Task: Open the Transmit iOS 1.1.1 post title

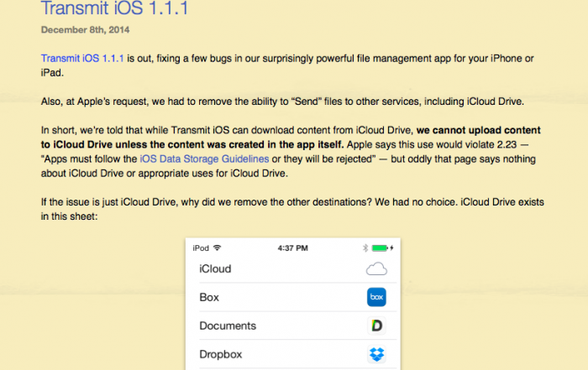Action: pos(114,10)
